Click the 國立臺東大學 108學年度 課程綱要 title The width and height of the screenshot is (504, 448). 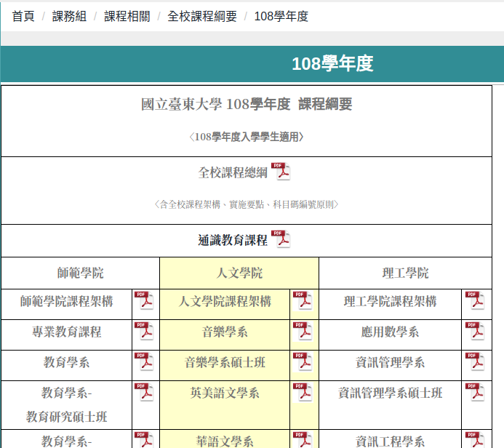point(247,104)
